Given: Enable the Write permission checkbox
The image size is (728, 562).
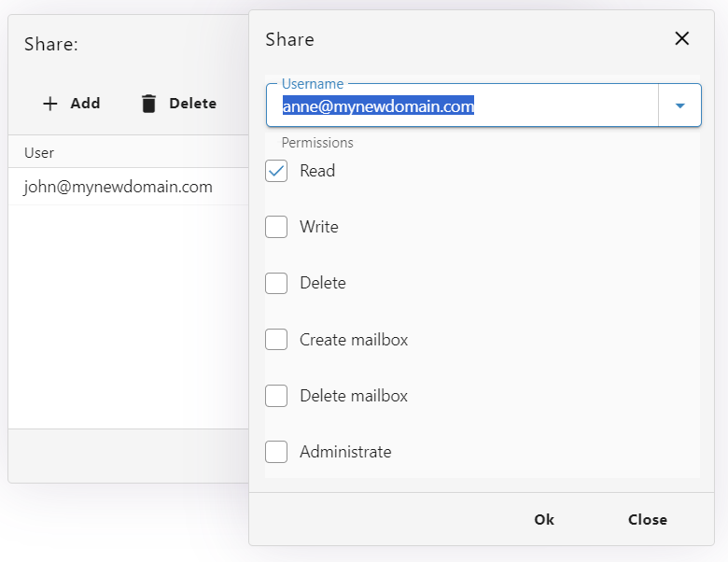Looking at the screenshot, I should click(276, 228).
